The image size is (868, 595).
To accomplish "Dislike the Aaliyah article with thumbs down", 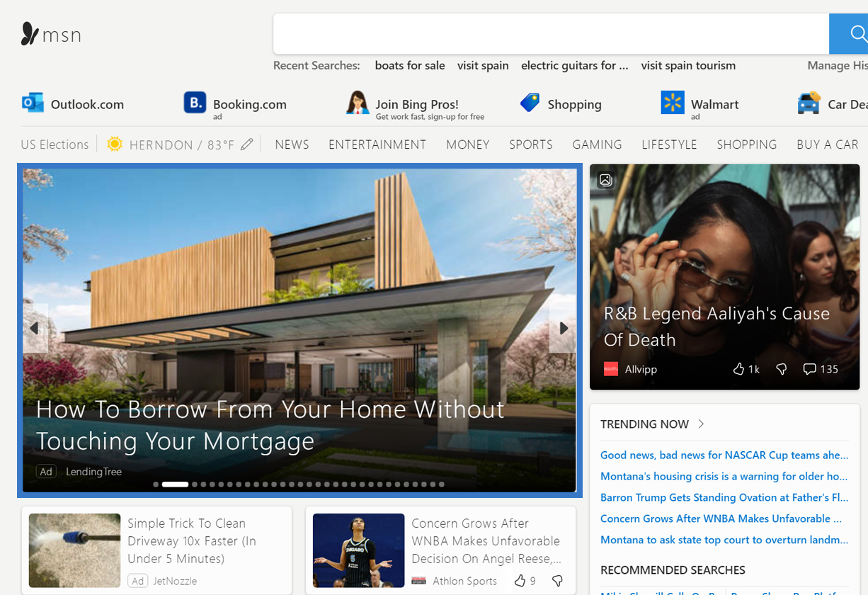I will [x=782, y=369].
